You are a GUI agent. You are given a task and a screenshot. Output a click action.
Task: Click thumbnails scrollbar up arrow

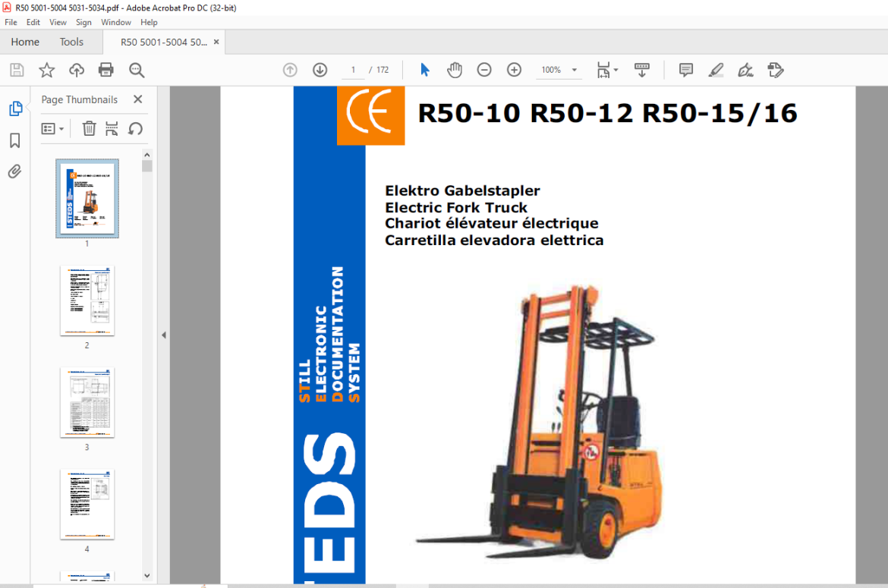[147, 155]
